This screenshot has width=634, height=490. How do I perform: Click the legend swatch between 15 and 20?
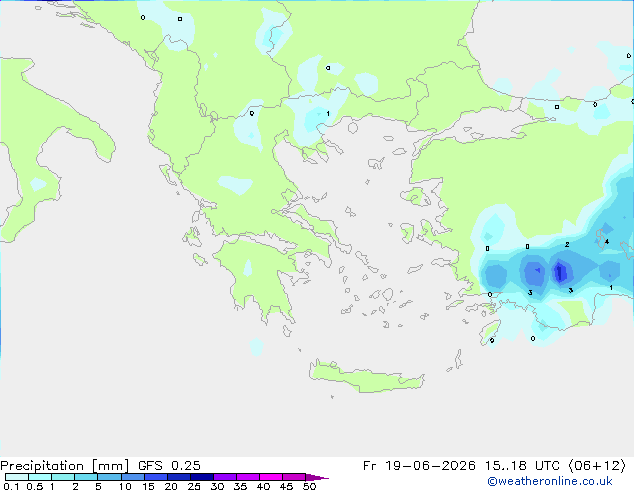(156, 477)
